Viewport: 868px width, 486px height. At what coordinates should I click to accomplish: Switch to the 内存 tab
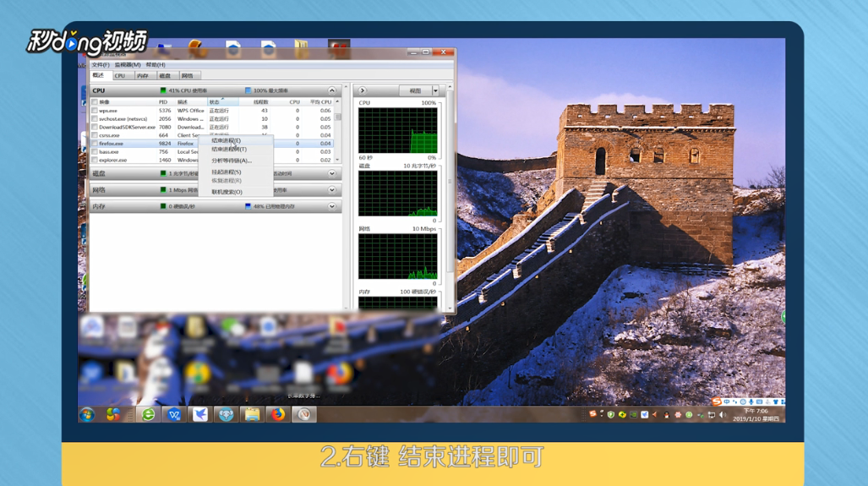[x=142, y=76]
